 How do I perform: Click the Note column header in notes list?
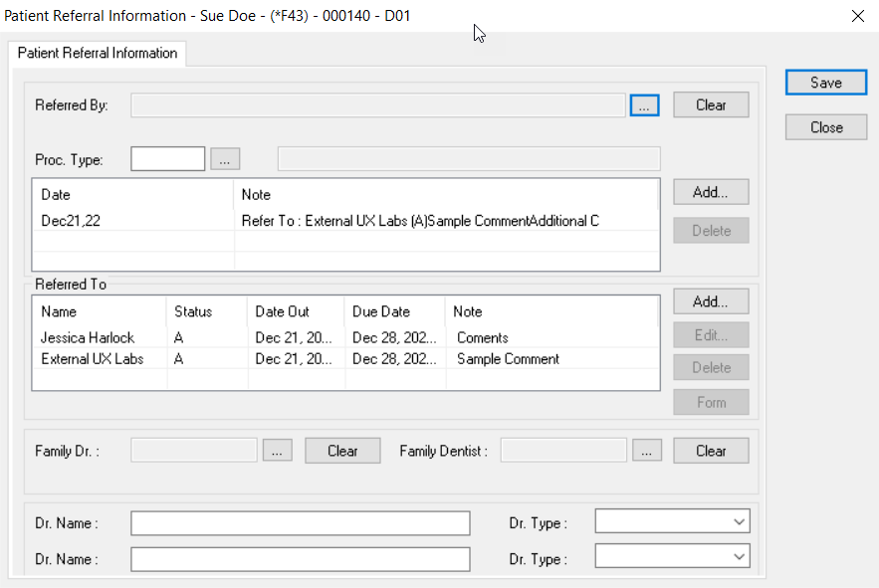[x=446, y=194]
